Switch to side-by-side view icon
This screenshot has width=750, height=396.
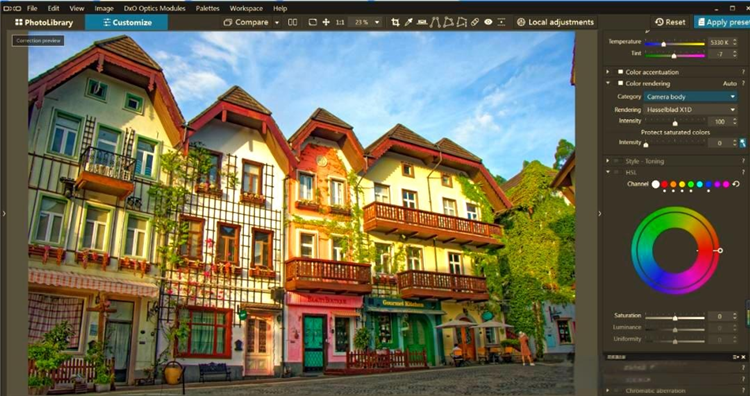[x=292, y=22]
